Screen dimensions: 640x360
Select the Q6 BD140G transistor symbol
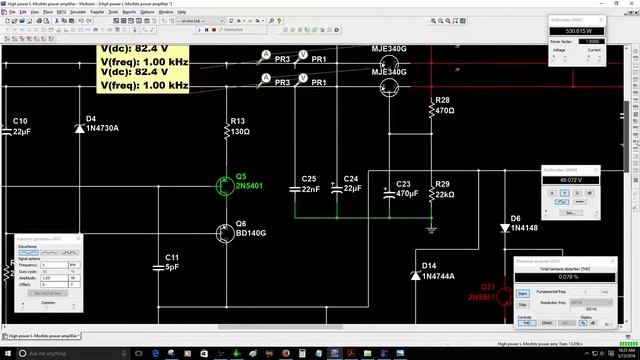pos(225,233)
